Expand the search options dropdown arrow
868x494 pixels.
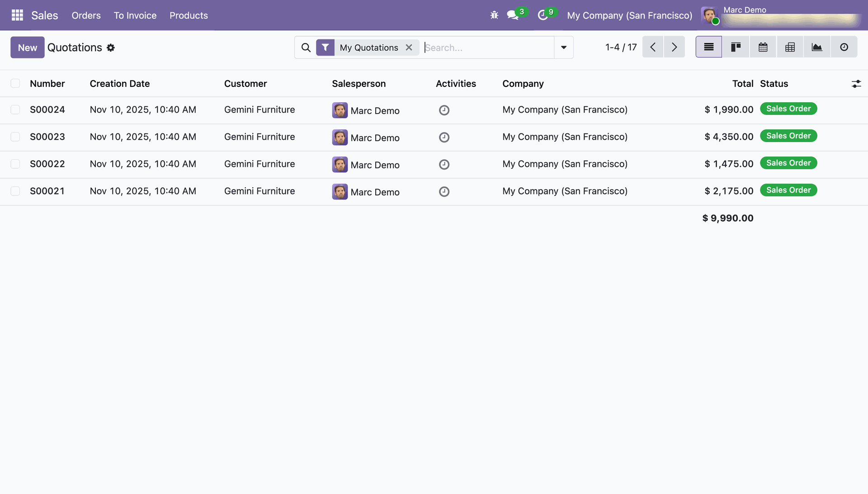coord(564,47)
